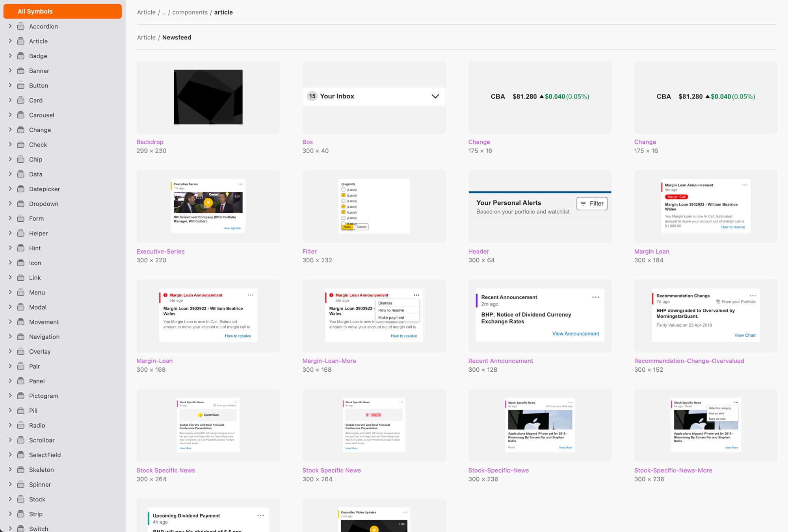This screenshot has height=532, width=788.
Task: Open the Box symbol name link
Action: (x=307, y=142)
